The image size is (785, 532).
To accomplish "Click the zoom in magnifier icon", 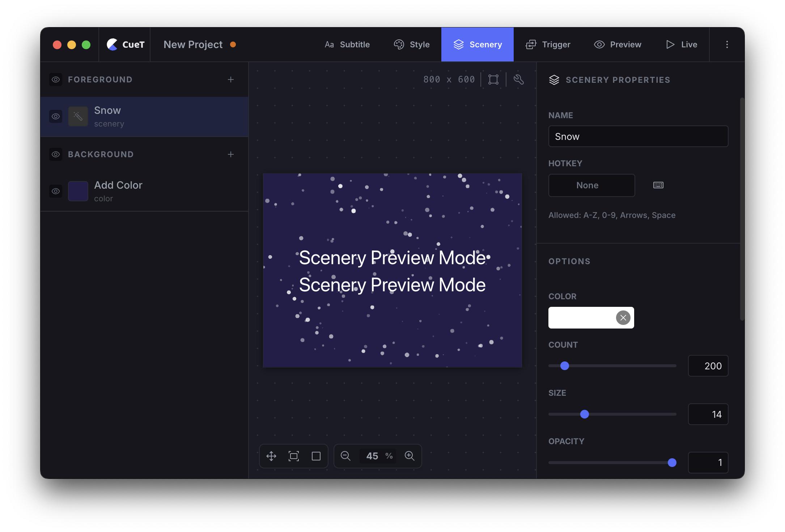I will tap(410, 456).
